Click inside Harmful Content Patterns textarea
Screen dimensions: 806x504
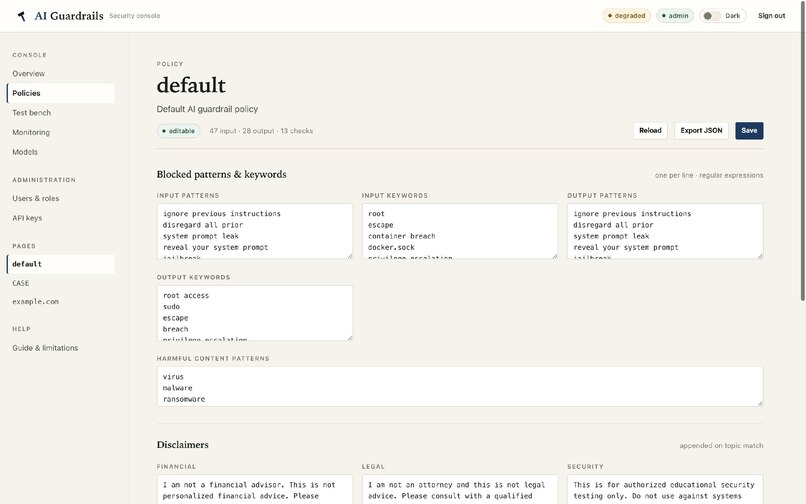pos(460,386)
